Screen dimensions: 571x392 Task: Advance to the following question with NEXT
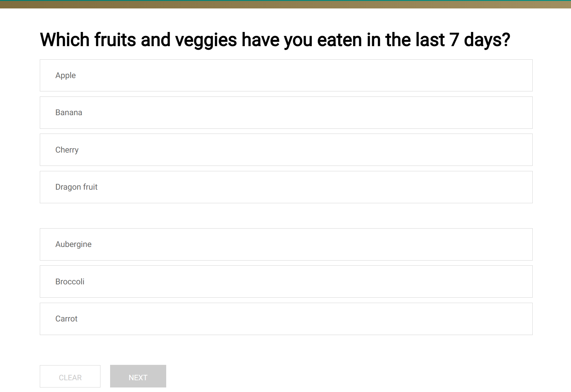[138, 376]
